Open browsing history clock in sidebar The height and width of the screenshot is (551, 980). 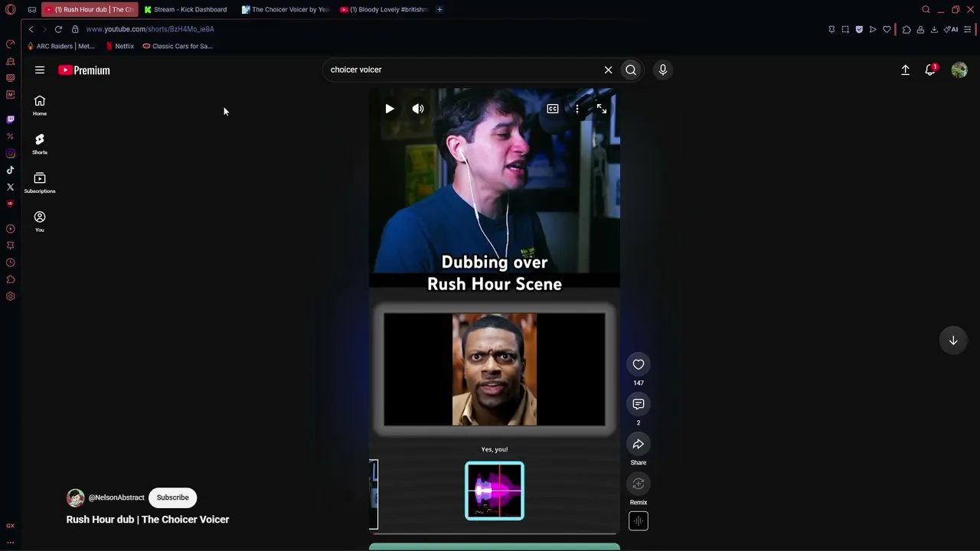click(11, 262)
